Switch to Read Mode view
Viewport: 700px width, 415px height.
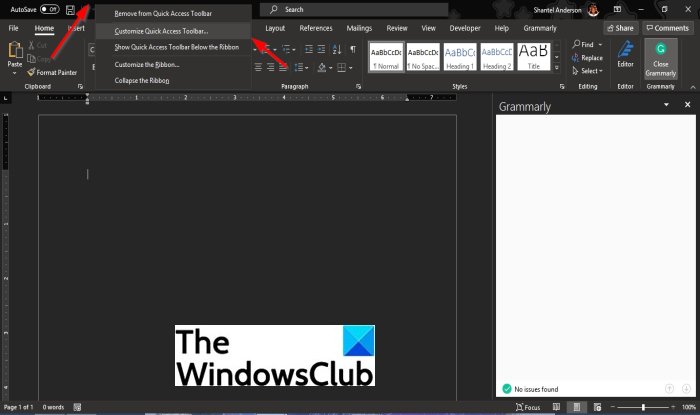tap(556, 407)
